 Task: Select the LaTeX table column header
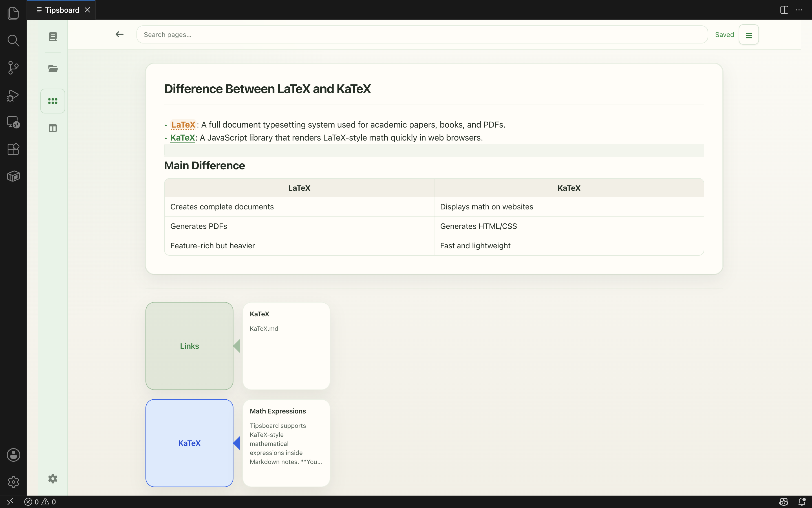point(299,188)
